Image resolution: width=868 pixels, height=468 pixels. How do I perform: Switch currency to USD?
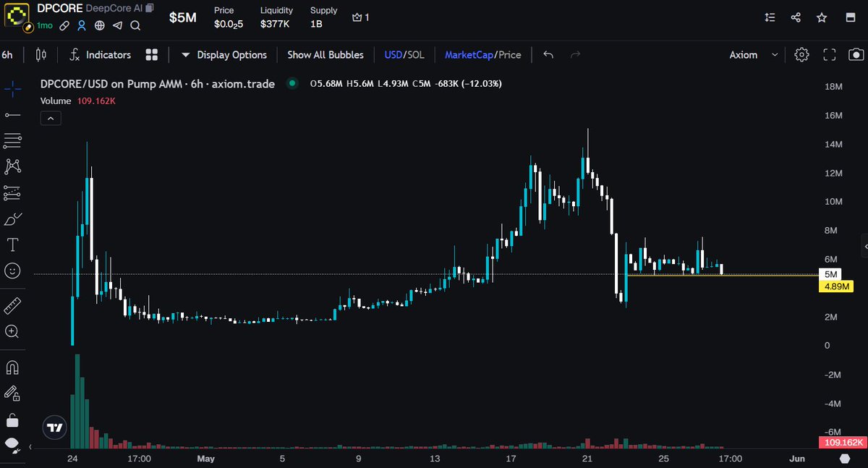point(393,55)
